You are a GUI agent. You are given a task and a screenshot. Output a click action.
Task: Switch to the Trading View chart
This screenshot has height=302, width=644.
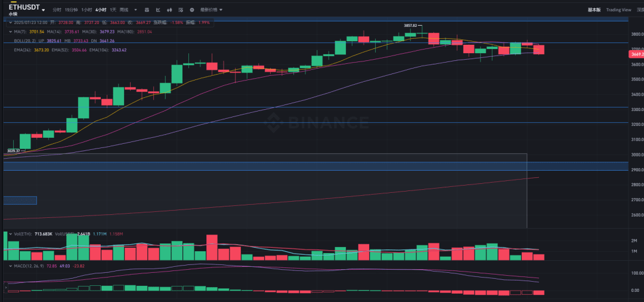click(x=618, y=10)
